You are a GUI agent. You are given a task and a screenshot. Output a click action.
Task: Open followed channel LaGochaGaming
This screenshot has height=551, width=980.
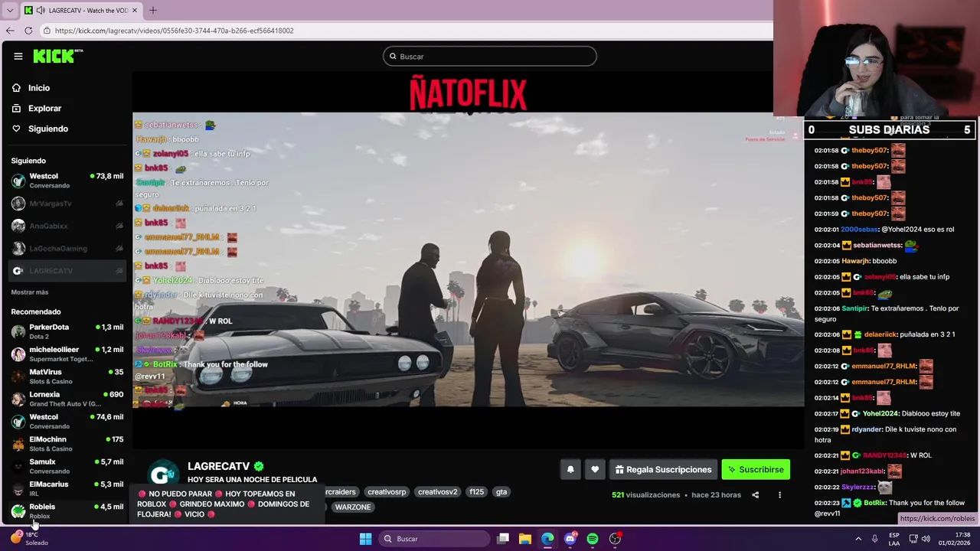[x=67, y=248]
